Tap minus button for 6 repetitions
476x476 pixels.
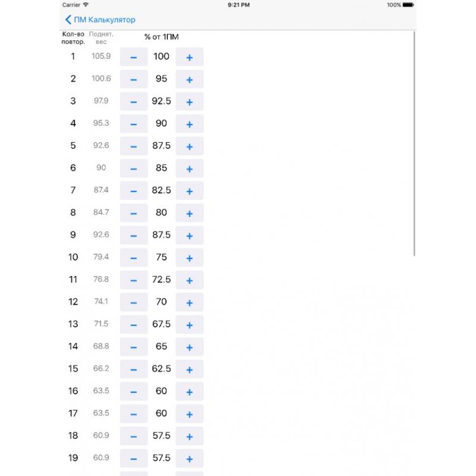click(133, 168)
